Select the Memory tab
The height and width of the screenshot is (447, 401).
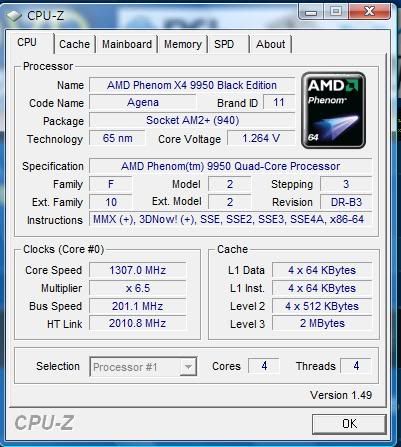(x=183, y=44)
